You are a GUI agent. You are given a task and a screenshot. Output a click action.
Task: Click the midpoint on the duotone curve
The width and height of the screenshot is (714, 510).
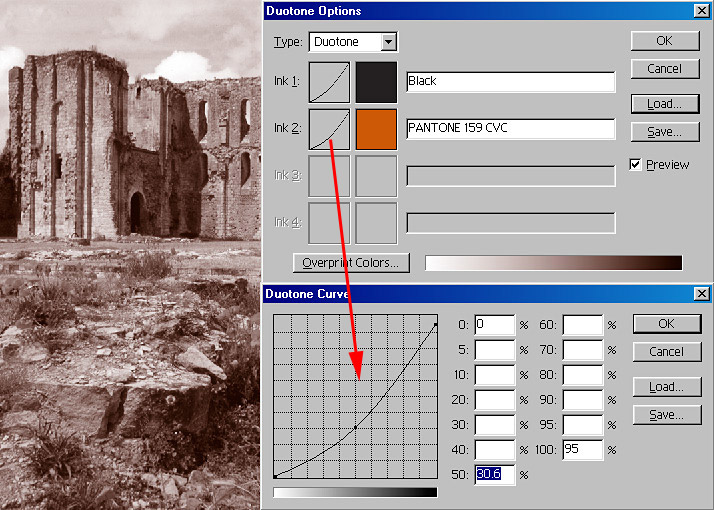coord(356,428)
